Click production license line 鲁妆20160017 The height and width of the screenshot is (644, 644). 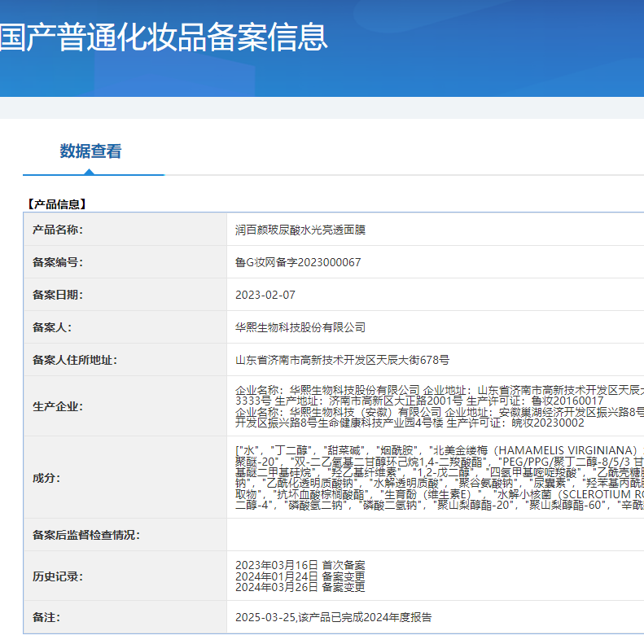tap(419, 401)
